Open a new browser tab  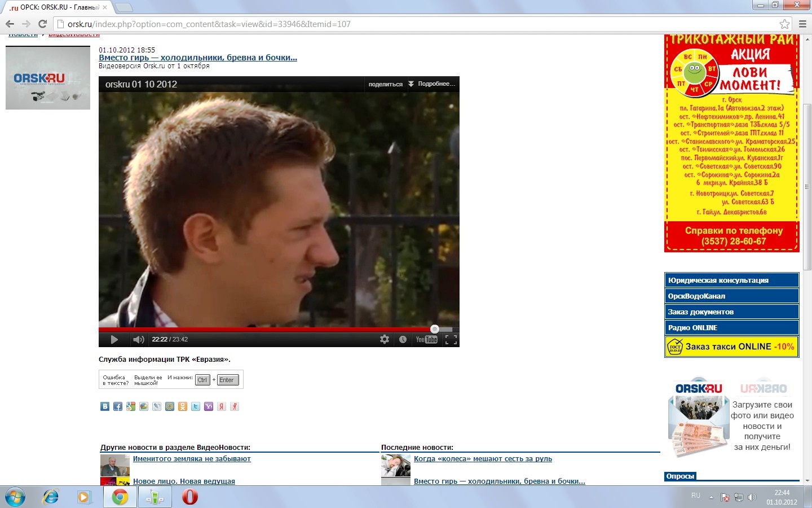(x=123, y=7)
